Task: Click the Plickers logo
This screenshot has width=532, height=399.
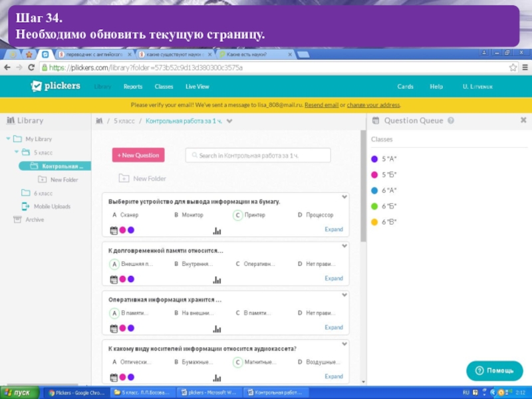Action: point(56,86)
